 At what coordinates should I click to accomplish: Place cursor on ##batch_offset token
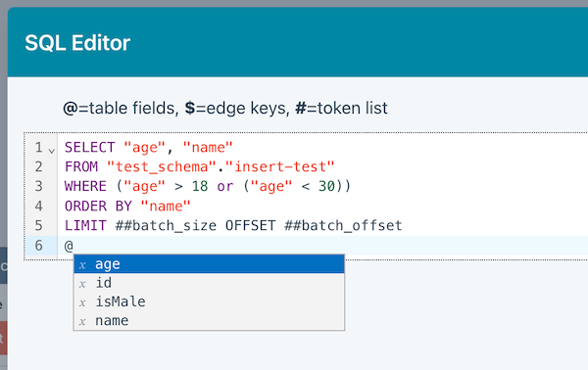[x=343, y=225]
